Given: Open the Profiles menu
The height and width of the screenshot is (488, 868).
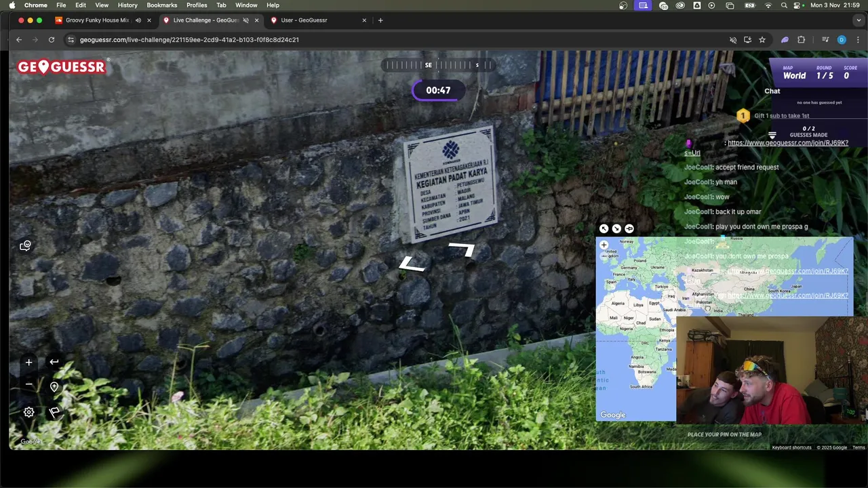Looking at the screenshot, I should [x=197, y=5].
